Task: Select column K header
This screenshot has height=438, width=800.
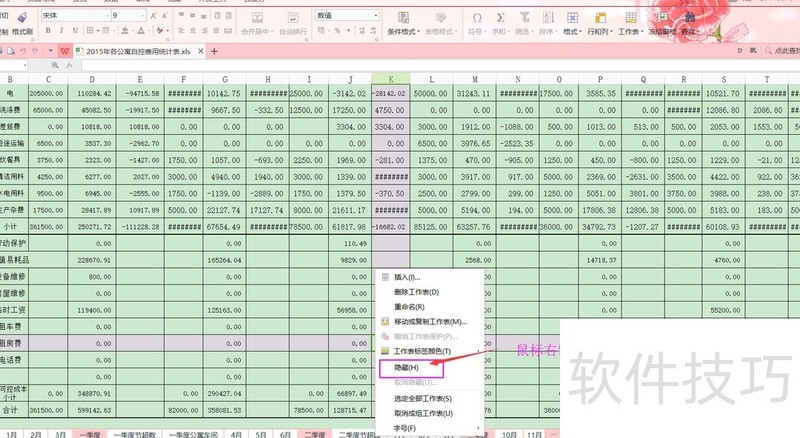Action: click(391, 79)
